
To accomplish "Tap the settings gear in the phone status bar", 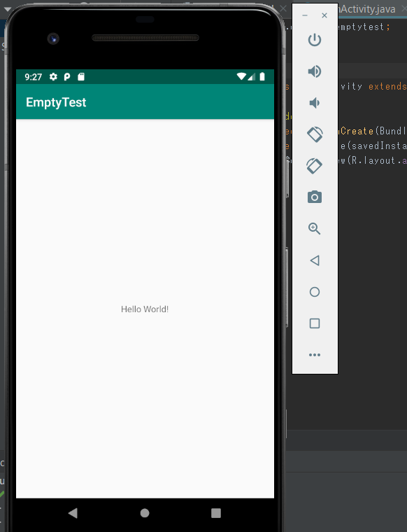I will coord(53,77).
